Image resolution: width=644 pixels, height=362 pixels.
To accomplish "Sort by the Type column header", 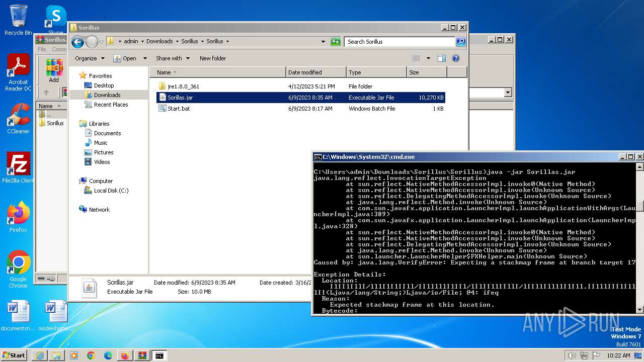I will 376,72.
